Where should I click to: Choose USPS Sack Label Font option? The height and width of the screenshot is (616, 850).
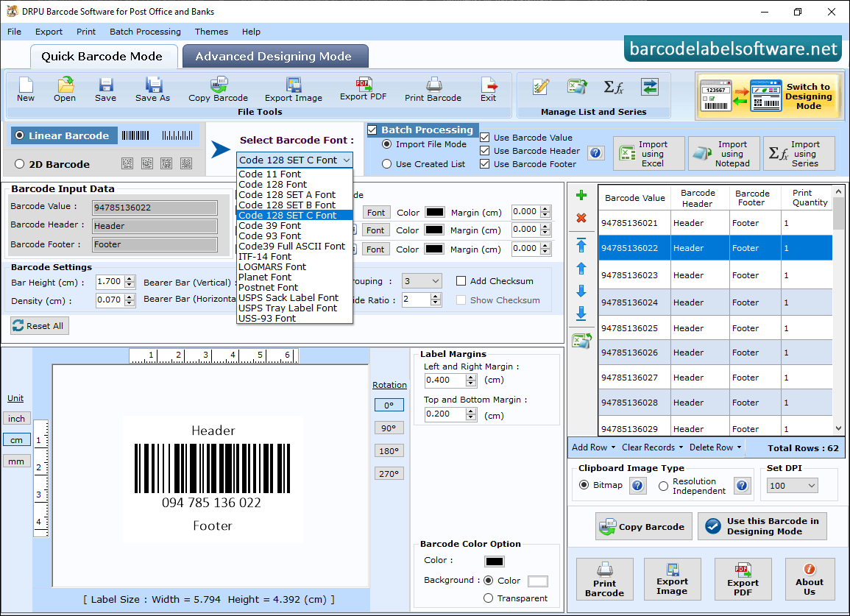(x=295, y=298)
